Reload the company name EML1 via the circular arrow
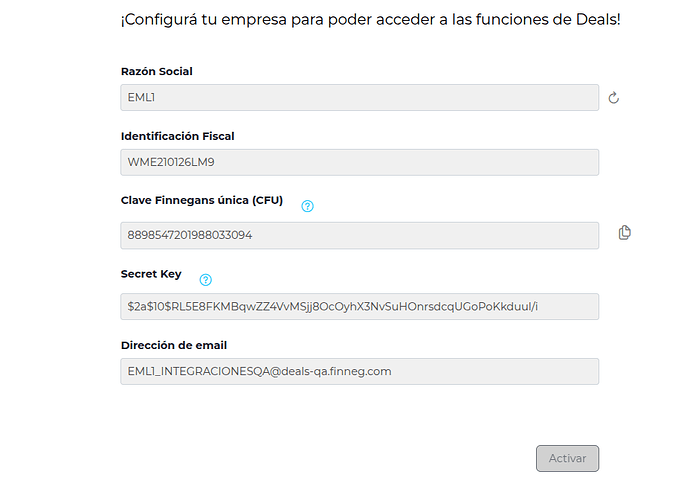 tap(614, 98)
